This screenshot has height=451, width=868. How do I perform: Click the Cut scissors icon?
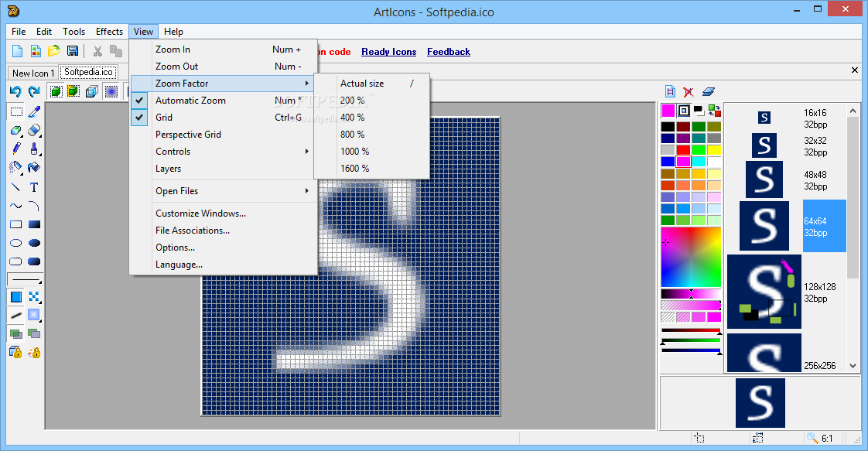point(98,52)
